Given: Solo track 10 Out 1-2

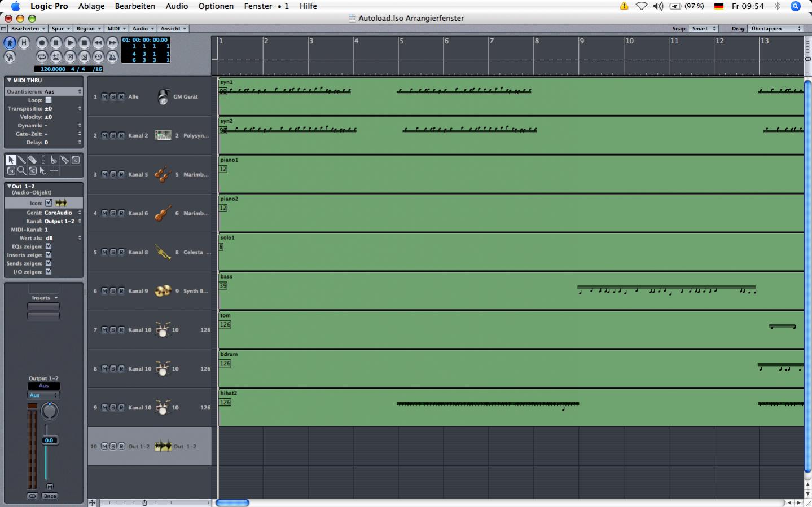Looking at the screenshot, I should tap(113, 447).
